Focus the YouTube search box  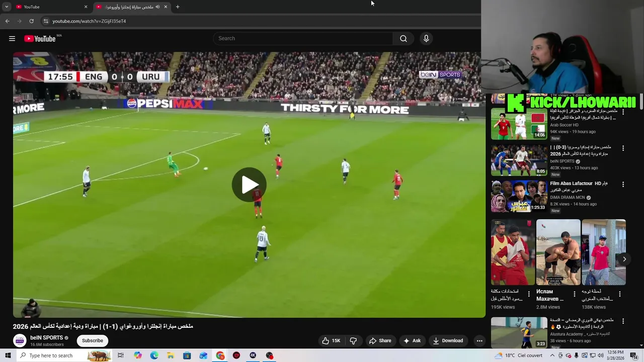(x=303, y=39)
